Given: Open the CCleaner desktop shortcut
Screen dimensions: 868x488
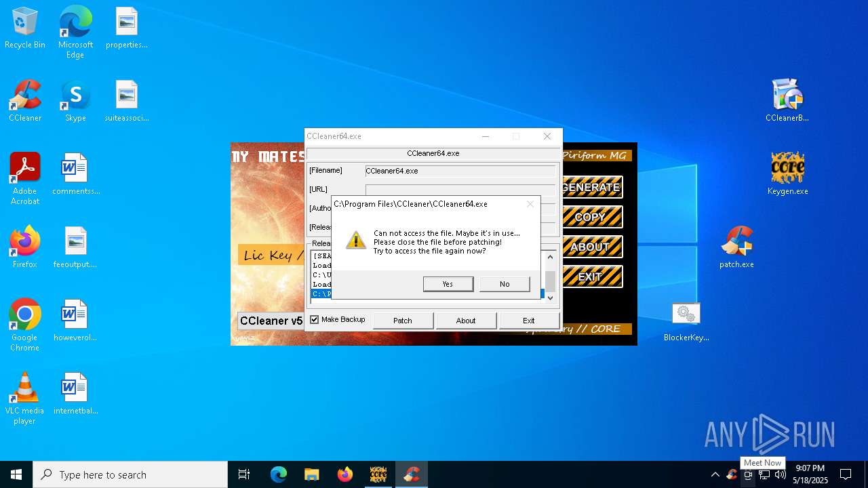Looking at the screenshot, I should (25, 102).
